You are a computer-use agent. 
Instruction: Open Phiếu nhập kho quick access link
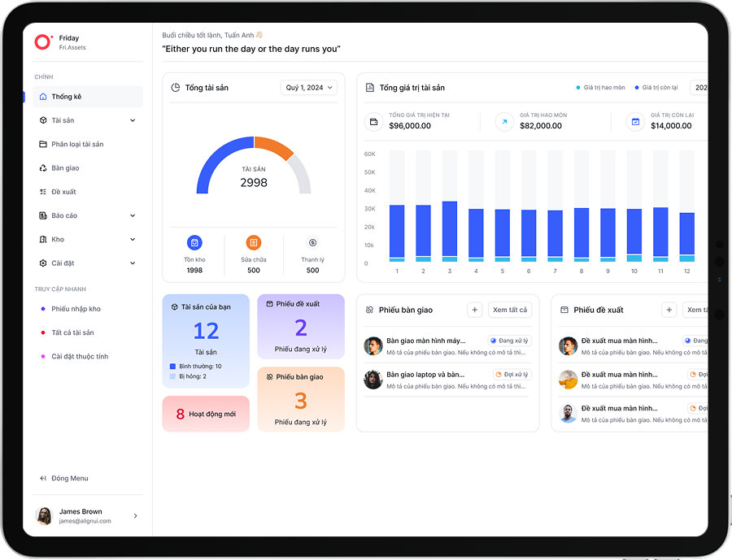coord(88,309)
